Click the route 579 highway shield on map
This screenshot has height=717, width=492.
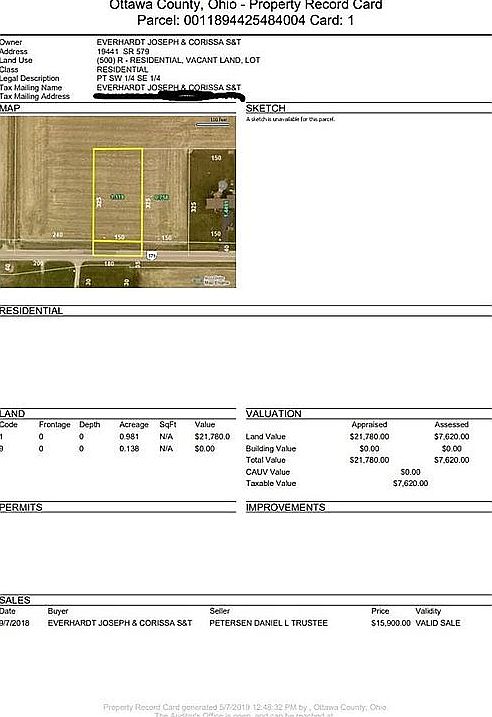pyautogui.click(x=151, y=256)
